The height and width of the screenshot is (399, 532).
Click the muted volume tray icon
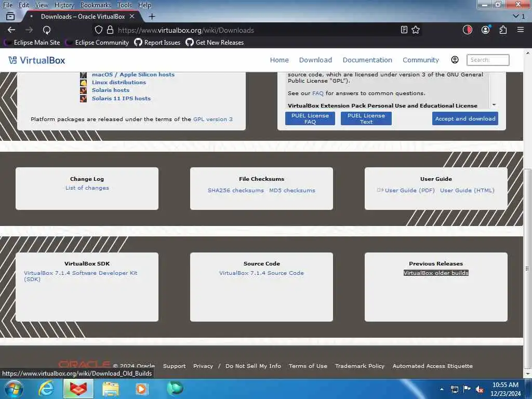coord(480,390)
